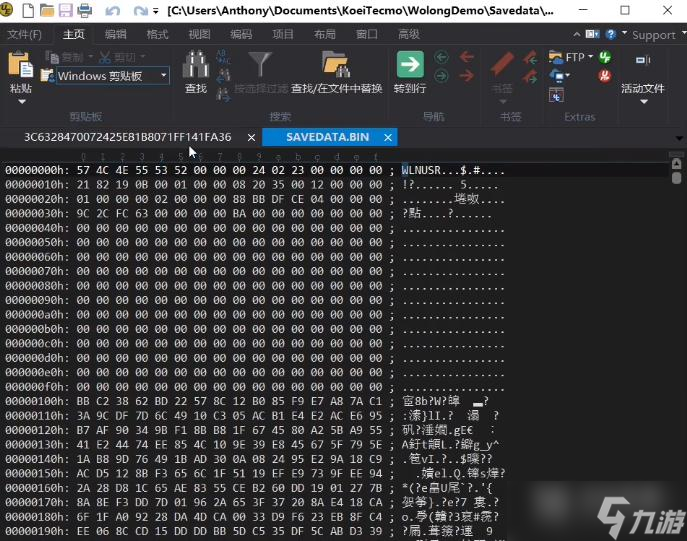Click the Redo arrow icon

coord(140,11)
